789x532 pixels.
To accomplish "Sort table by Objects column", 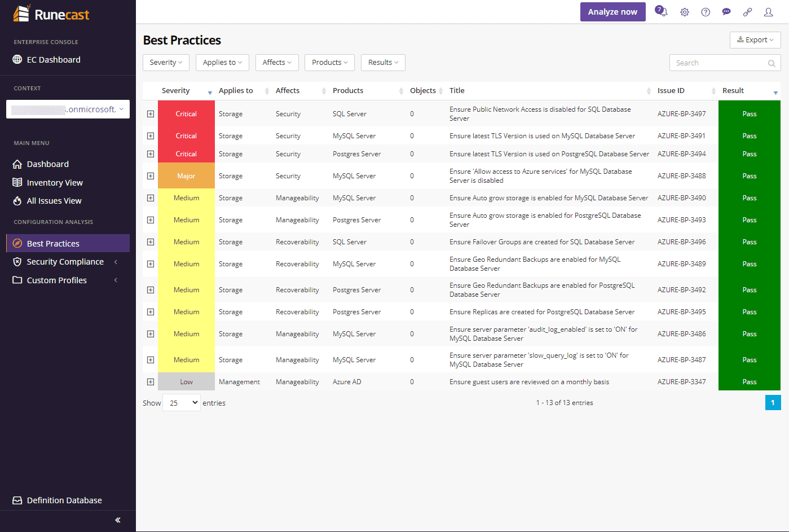I will tap(426, 91).
